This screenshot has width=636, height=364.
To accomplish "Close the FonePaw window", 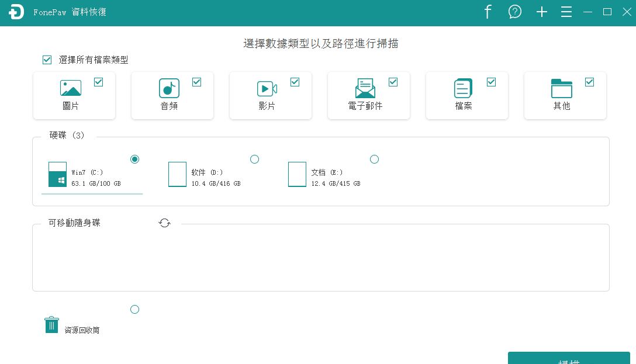I will point(627,12).
